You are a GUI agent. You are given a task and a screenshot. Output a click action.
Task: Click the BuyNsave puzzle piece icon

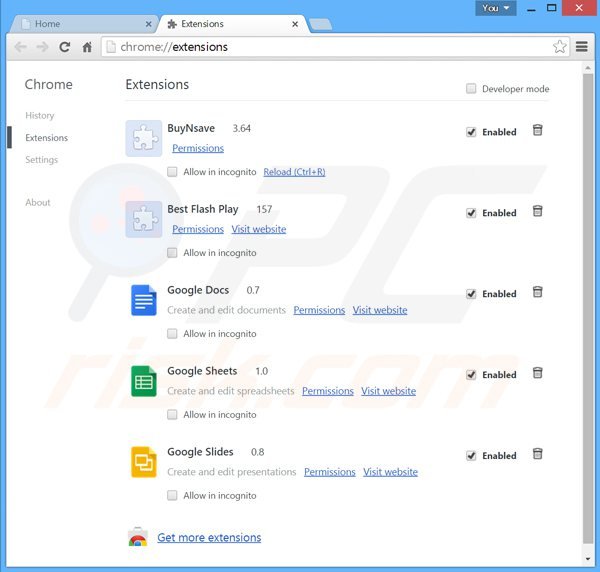tap(144, 138)
